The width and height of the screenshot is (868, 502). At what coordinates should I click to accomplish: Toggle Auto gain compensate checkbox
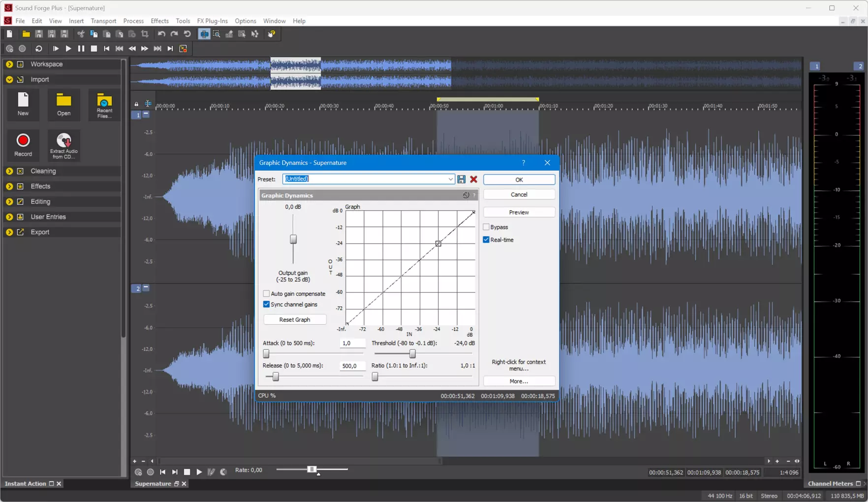pyautogui.click(x=266, y=294)
